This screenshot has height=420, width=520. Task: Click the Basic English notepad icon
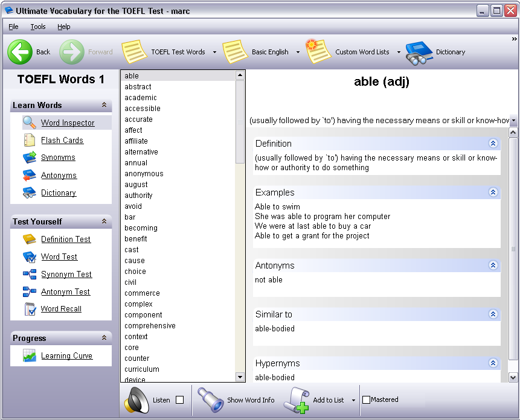point(235,52)
